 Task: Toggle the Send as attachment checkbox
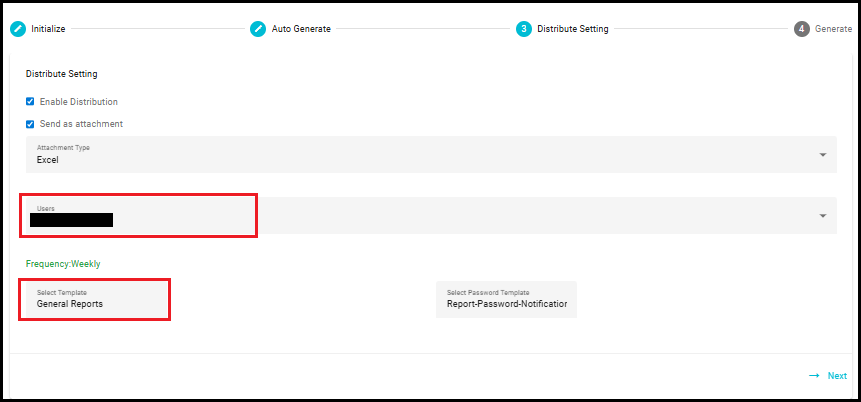30,124
